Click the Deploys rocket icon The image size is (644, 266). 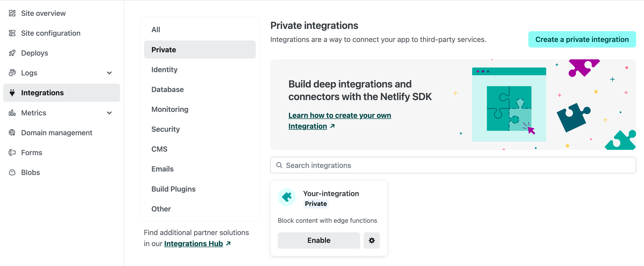[x=12, y=53]
